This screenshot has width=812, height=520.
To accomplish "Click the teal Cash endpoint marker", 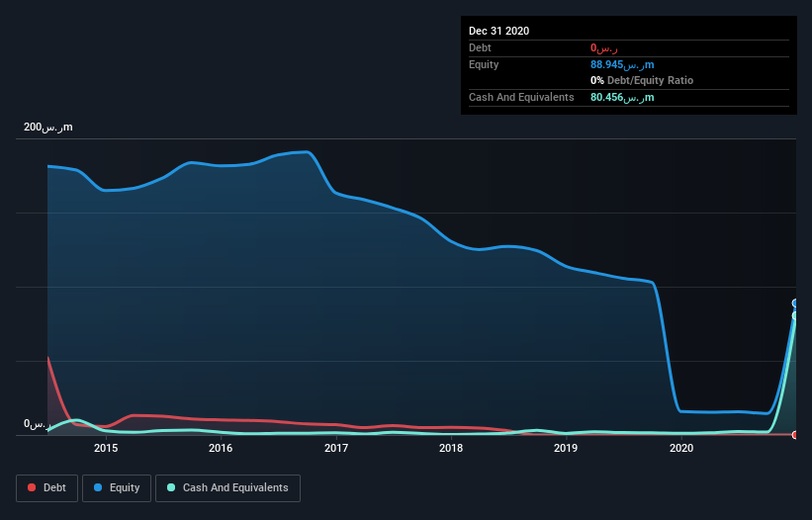I will (795, 315).
